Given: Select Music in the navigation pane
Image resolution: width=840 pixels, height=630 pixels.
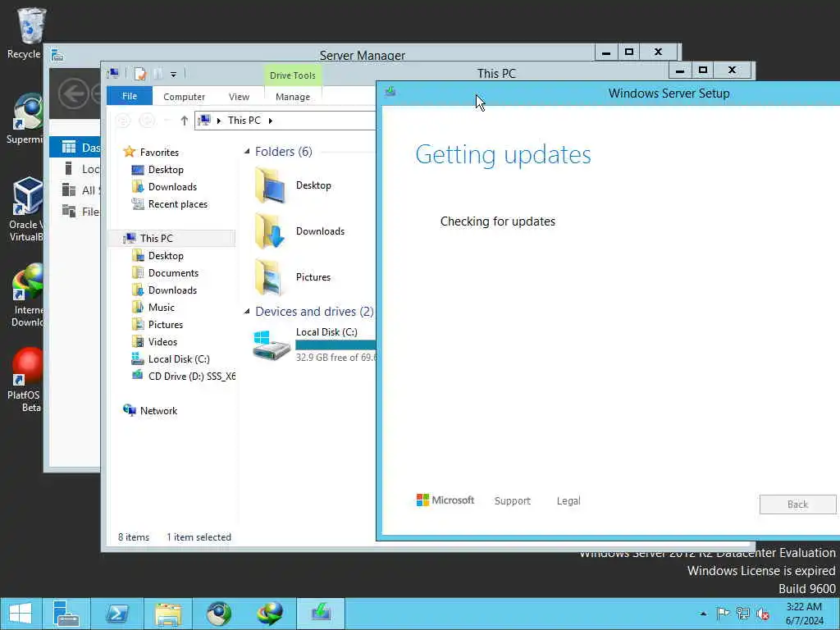Looking at the screenshot, I should pos(162,308).
